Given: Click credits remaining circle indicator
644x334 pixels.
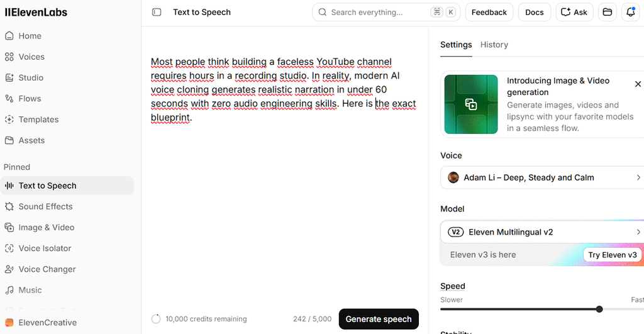Looking at the screenshot, I should pyautogui.click(x=156, y=319).
